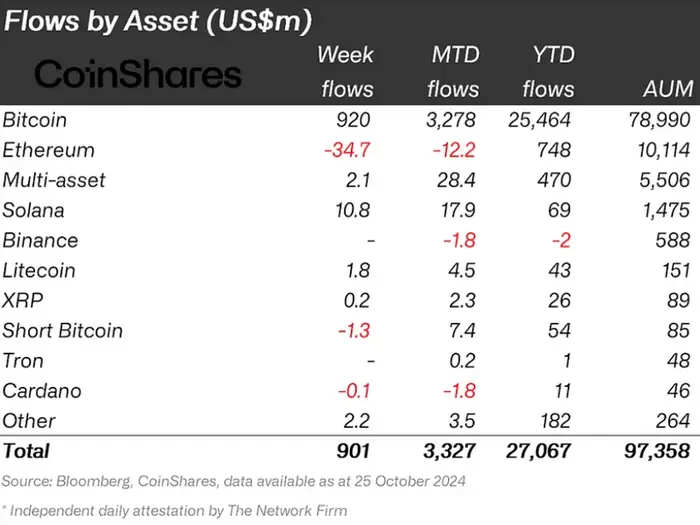Screen dimensions: 700x525
Task: Select the Ethereum row label
Action: [48, 150]
